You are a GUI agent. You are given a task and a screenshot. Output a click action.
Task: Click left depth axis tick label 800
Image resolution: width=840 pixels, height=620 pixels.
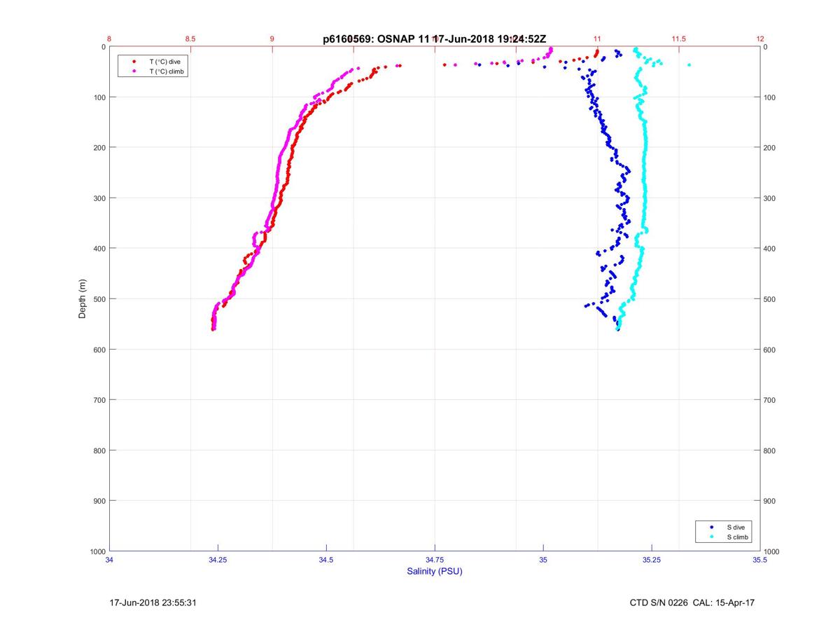(99, 450)
